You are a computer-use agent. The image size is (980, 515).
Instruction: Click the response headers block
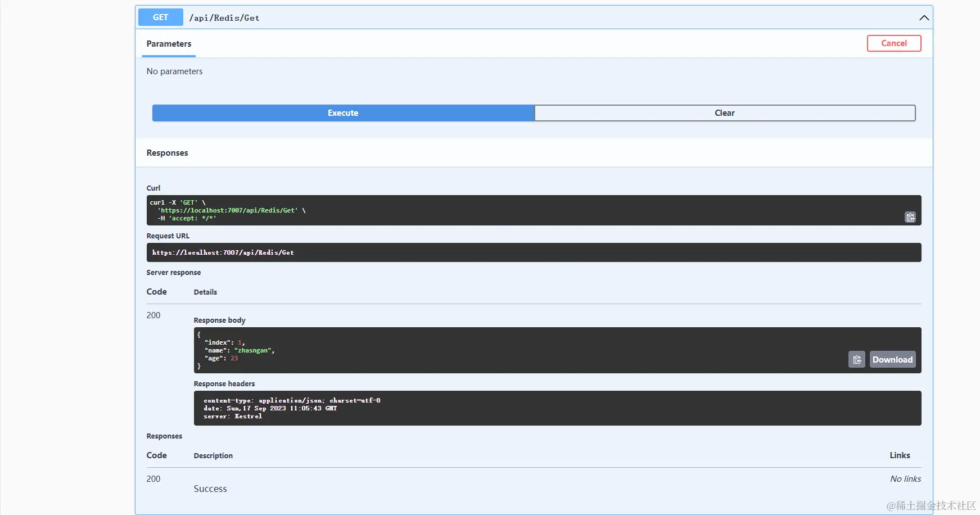point(557,408)
